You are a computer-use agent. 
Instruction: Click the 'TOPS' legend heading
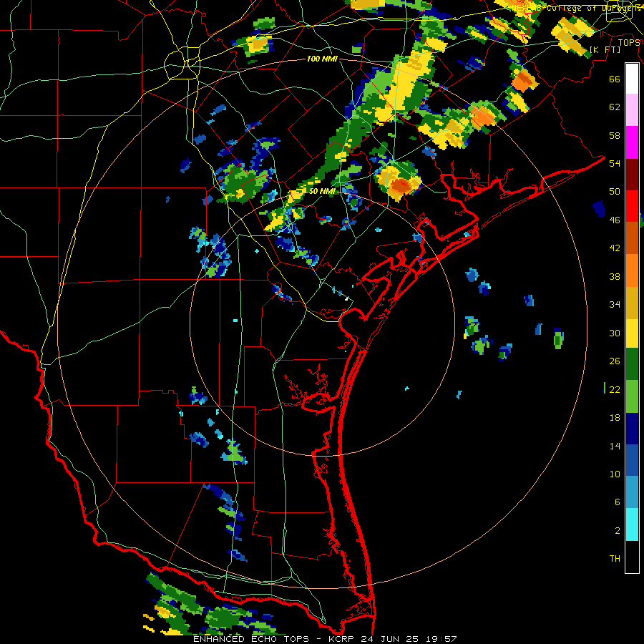629,43
